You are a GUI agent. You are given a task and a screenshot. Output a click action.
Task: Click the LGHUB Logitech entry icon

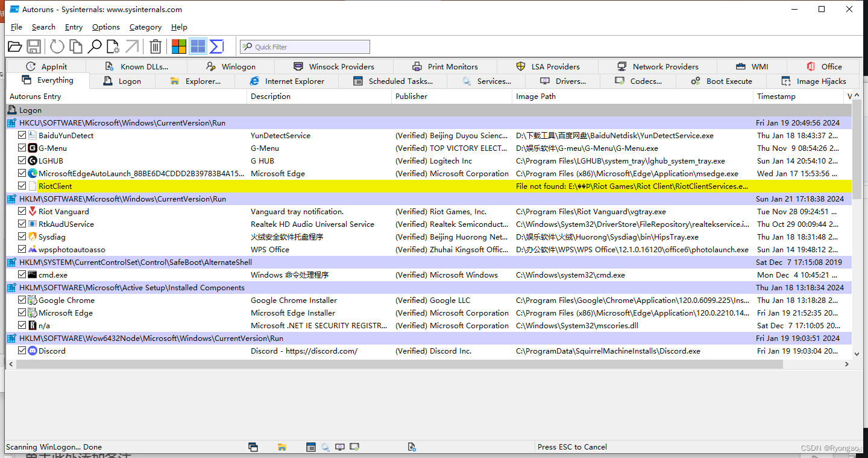pos(33,161)
